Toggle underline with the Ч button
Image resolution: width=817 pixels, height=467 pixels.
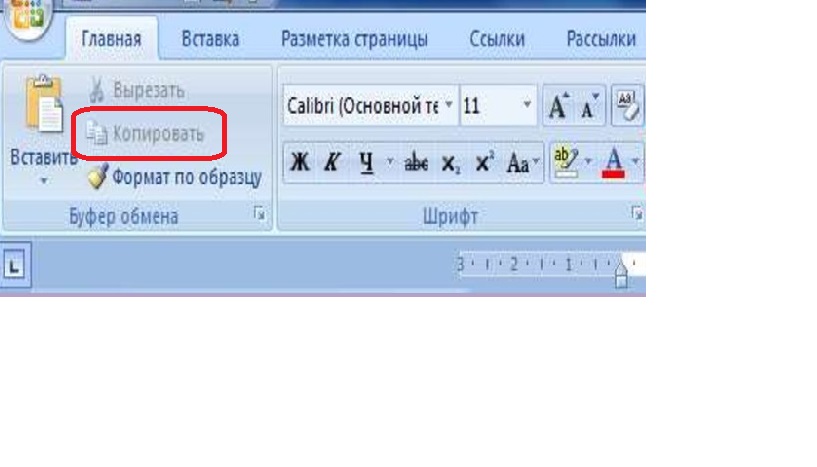365,164
